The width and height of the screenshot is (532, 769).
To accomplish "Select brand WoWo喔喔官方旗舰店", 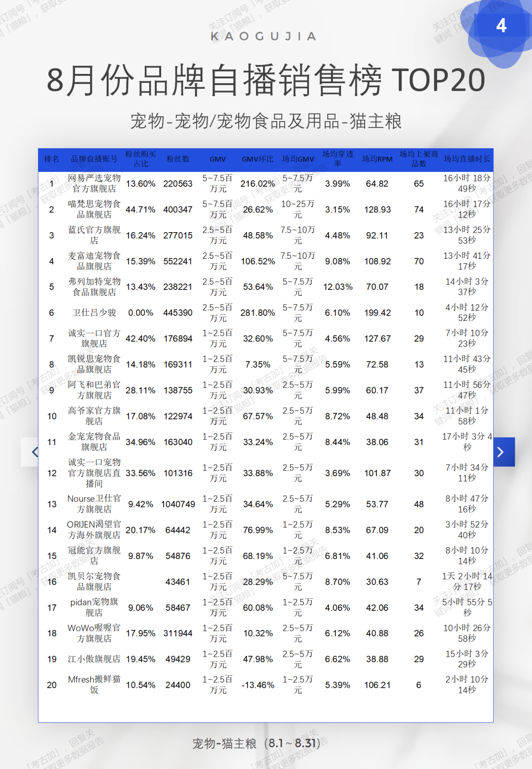I will tap(94, 633).
